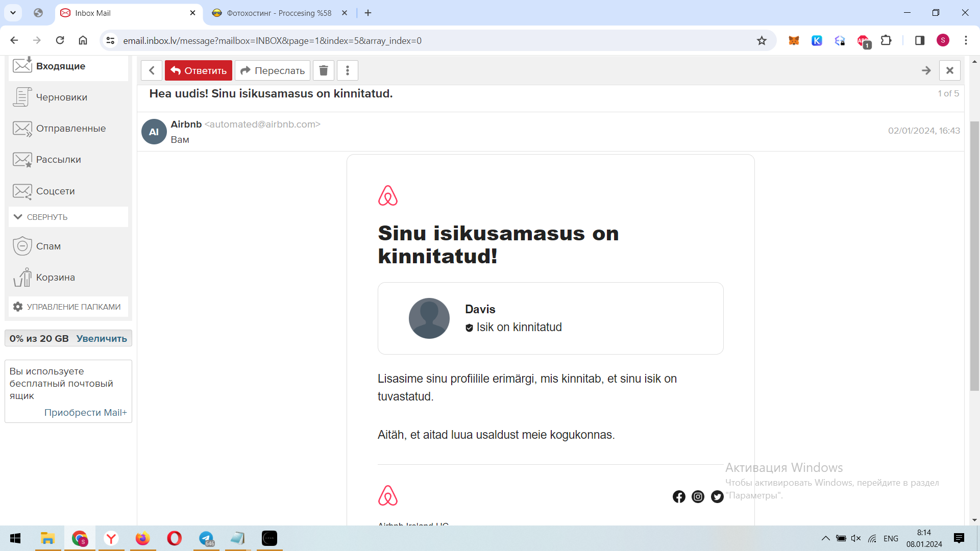
Task: Bookmark page with star icon
Action: (762, 40)
